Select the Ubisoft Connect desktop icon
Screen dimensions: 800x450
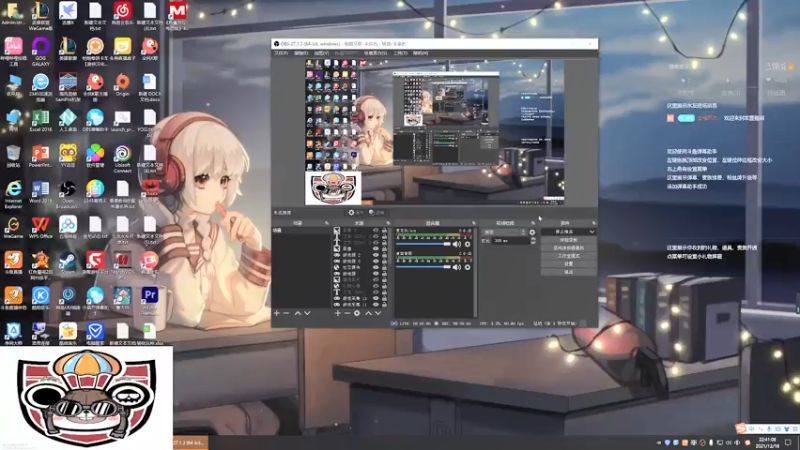pos(122,158)
